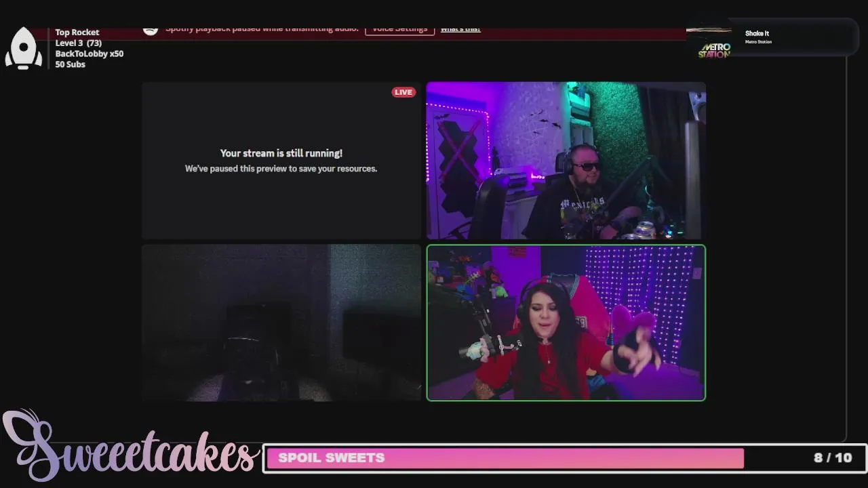Click the "What's this?" link

[x=460, y=29]
